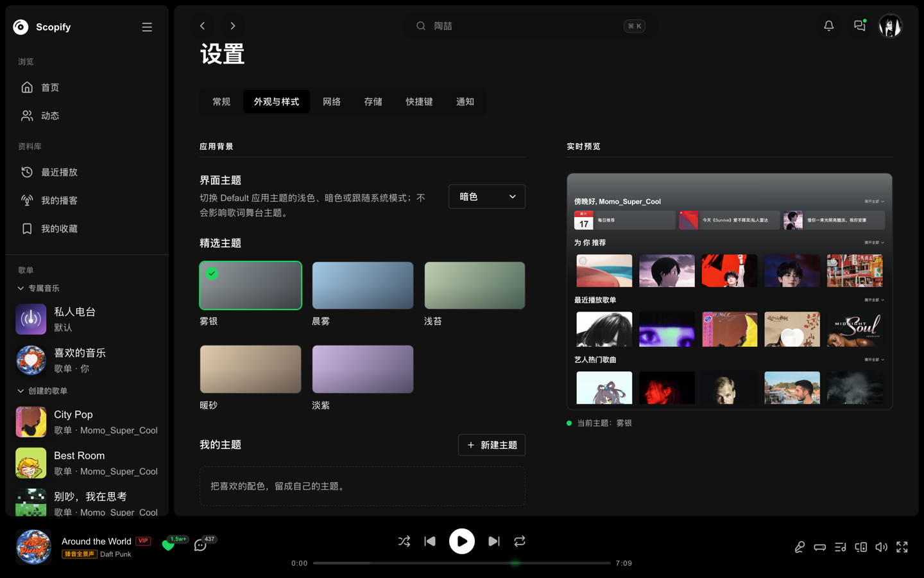Open 动态 in the sidebar
Image resolution: width=924 pixels, height=578 pixels.
87,116
